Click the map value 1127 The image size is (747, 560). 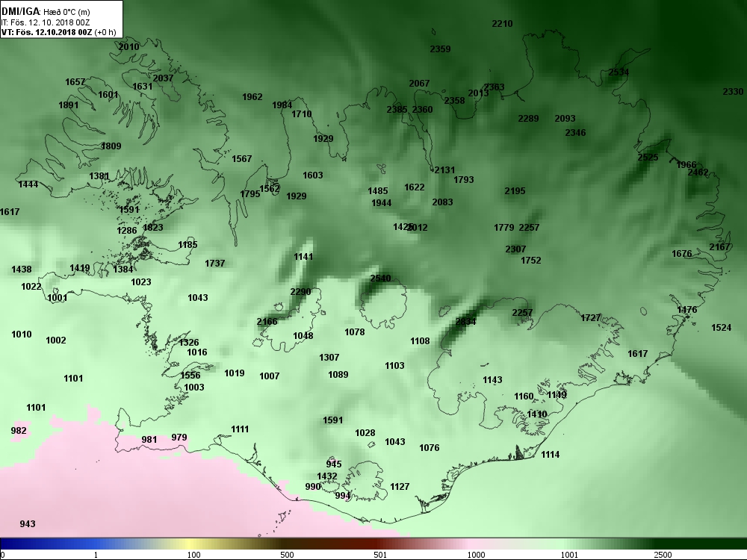point(400,486)
